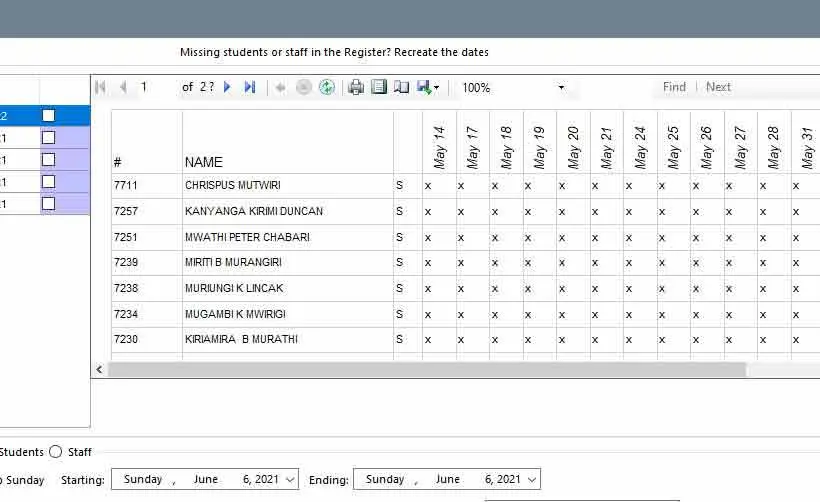Image resolution: width=820 pixels, height=502 pixels.
Task: Go to previous report page
Action: point(123,87)
